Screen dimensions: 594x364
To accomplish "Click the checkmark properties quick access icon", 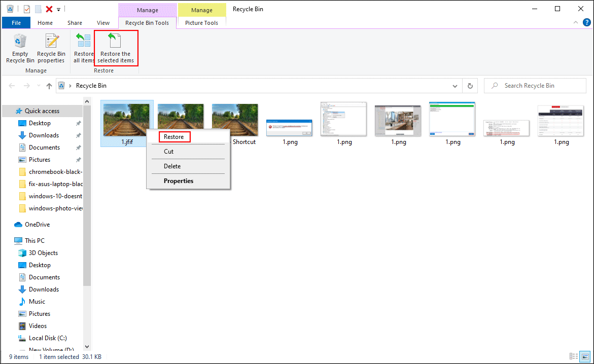I will click(26, 9).
